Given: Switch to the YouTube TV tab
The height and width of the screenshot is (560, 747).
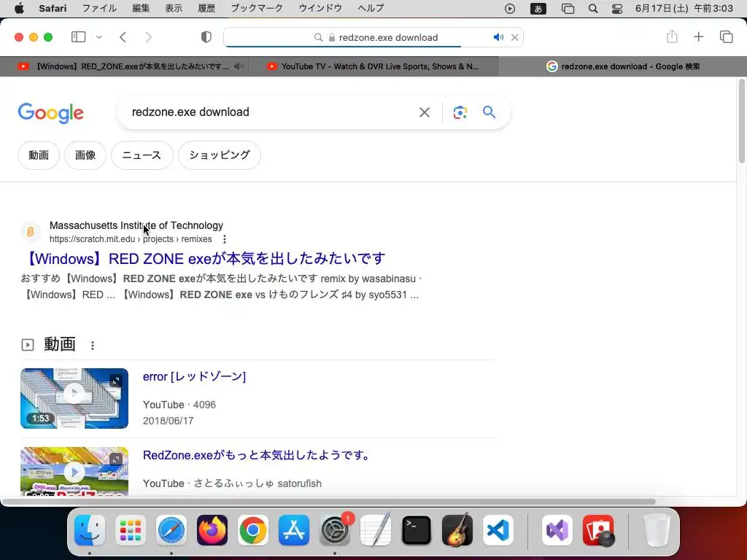Looking at the screenshot, I should tap(373, 66).
